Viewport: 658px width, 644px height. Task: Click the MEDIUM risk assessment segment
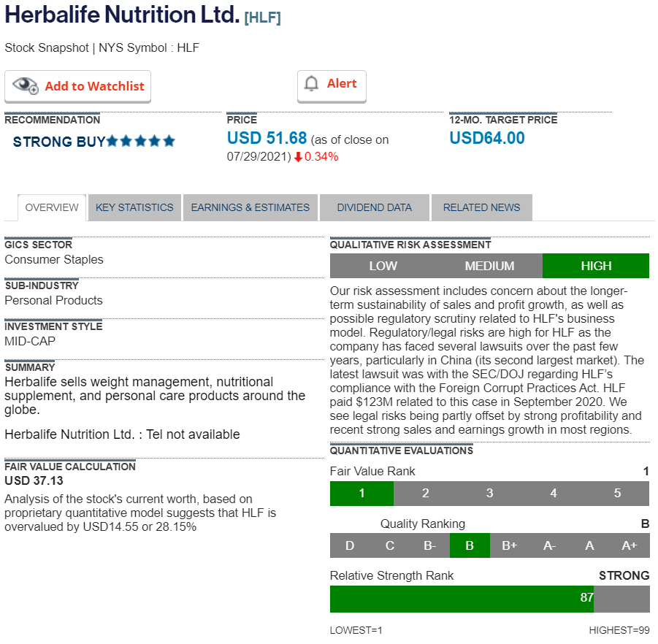[489, 266]
